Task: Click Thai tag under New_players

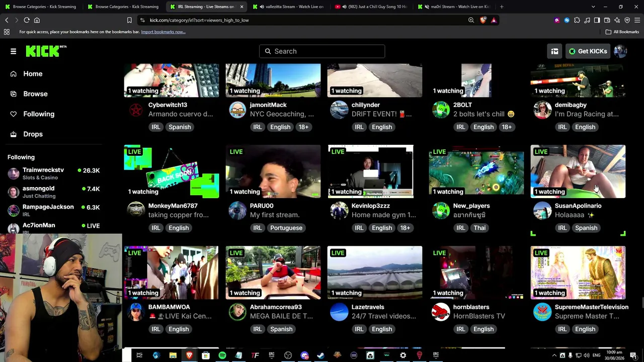Action: (x=479, y=228)
